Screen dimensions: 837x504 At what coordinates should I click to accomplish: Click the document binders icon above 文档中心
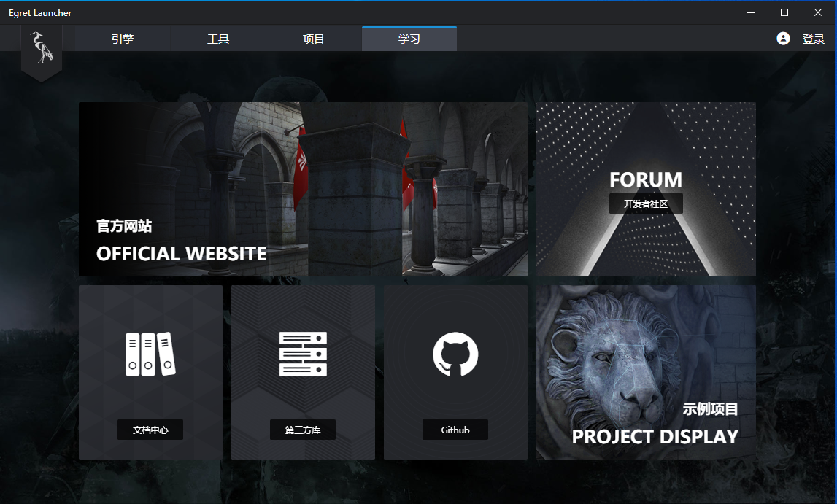[150, 355]
